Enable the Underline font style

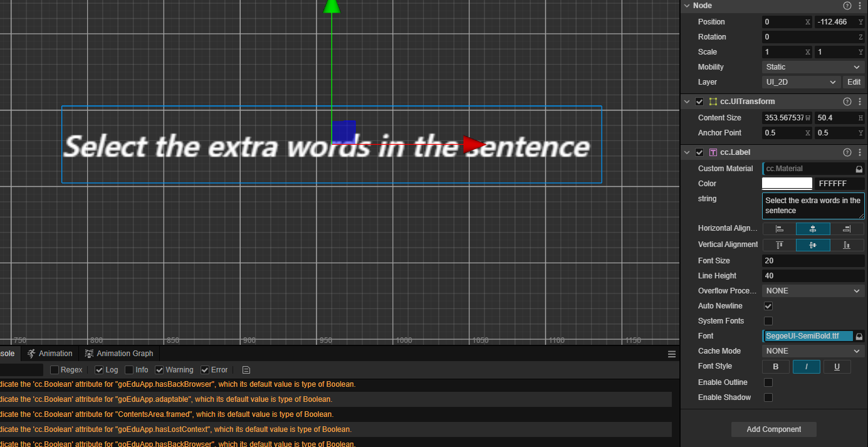coord(837,367)
